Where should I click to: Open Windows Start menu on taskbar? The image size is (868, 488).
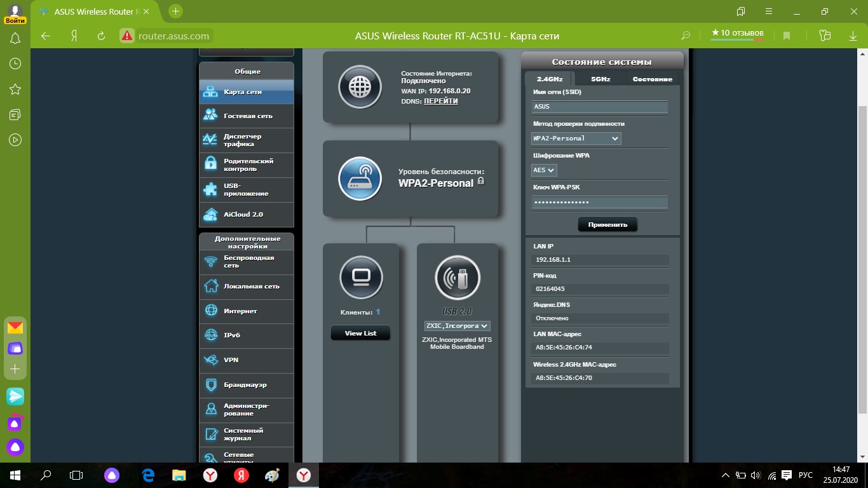click(x=15, y=475)
